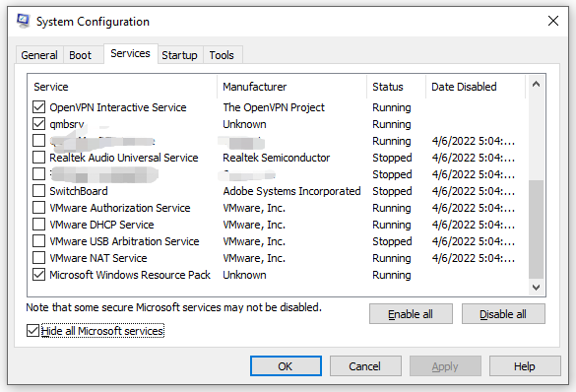
Task: Uncheck the qmbsrv service checkbox
Action: point(38,124)
